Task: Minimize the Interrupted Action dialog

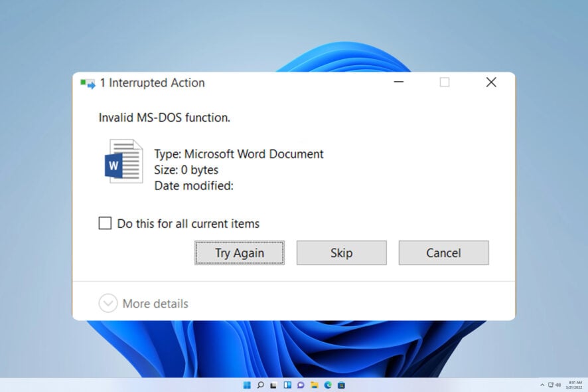Action: (x=398, y=82)
